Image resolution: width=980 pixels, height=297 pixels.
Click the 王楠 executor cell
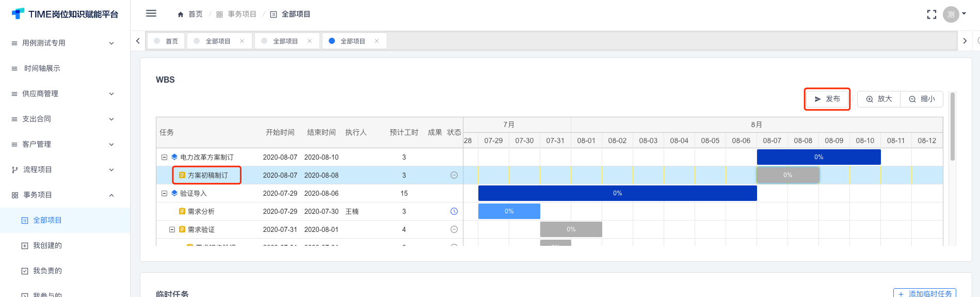pos(352,211)
